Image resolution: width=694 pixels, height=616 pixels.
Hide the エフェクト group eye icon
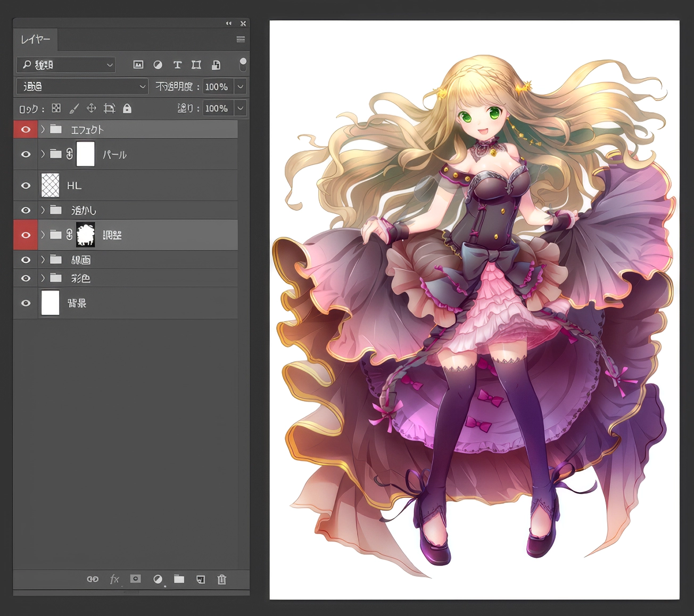pyautogui.click(x=26, y=129)
